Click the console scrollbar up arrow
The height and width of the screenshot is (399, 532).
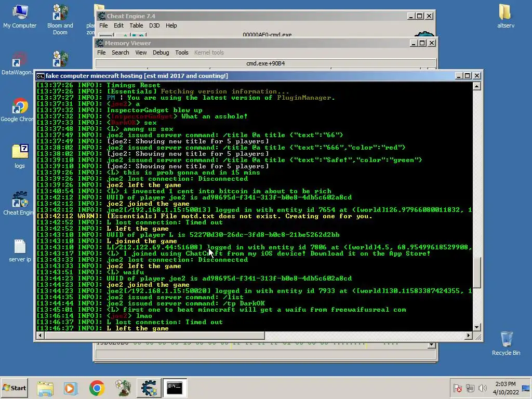coord(477,86)
